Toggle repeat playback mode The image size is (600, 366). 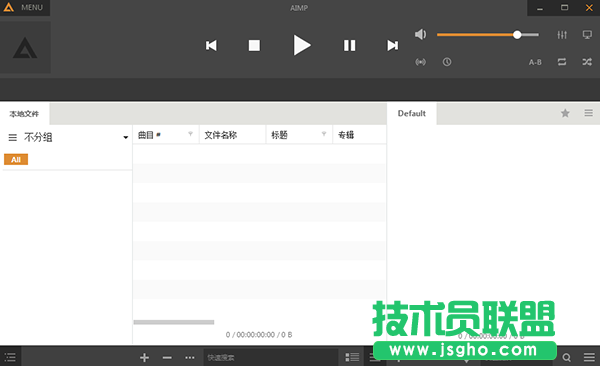tap(562, 62)
